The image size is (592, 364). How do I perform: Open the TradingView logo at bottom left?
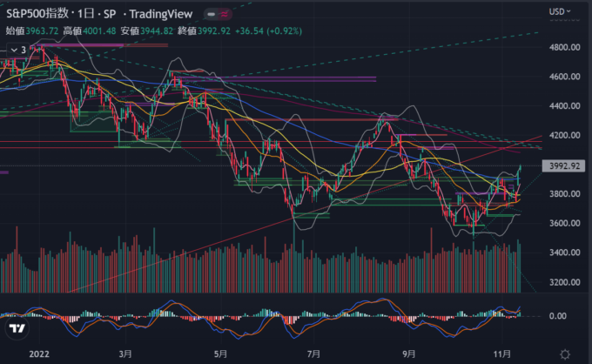17,329
